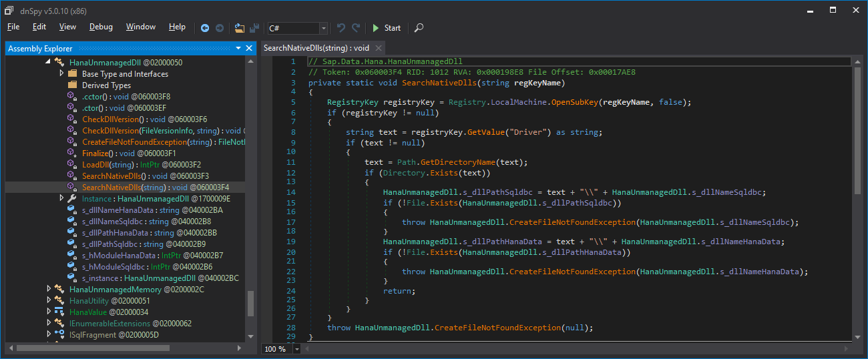Close the SearchNativeDlls(string) tab
The height and width of the screenshot is (359, 868).
click(x=379, y=48)
